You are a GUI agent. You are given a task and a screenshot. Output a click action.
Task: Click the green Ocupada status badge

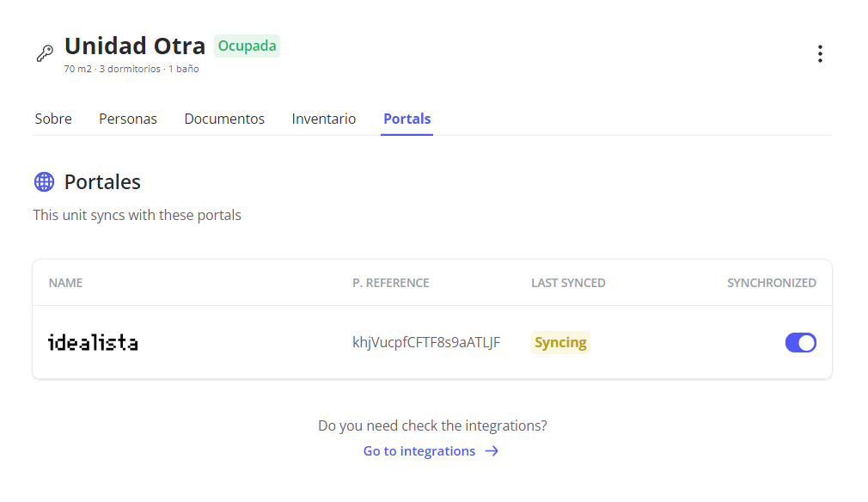pos(247,46)
